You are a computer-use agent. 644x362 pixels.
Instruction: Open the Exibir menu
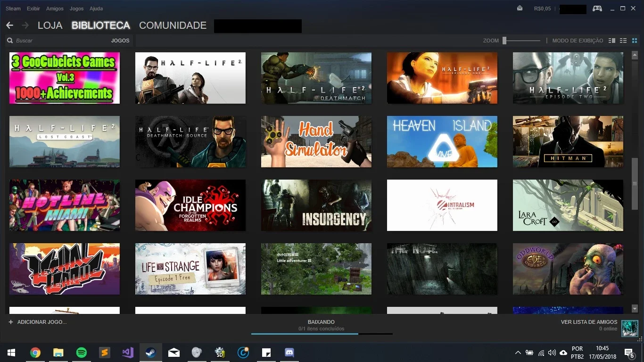pyautogui.click(x=33, y=8)
